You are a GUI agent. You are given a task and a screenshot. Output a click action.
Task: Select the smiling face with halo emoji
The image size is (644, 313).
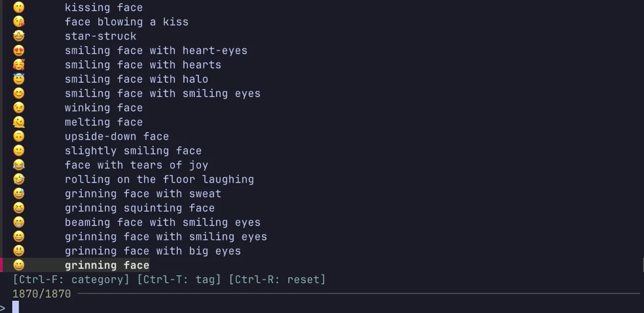(x=19, y=79)
